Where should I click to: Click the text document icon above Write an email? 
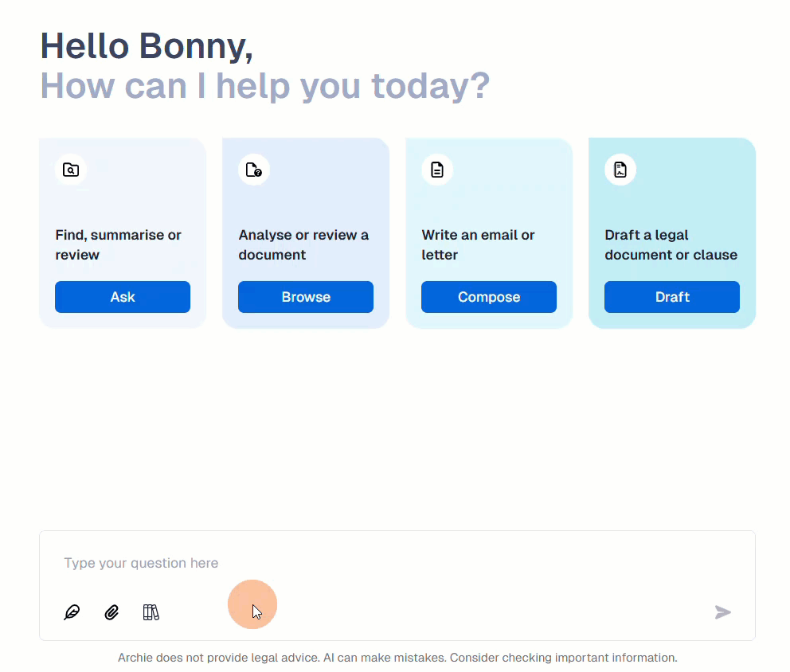[437, 170]
